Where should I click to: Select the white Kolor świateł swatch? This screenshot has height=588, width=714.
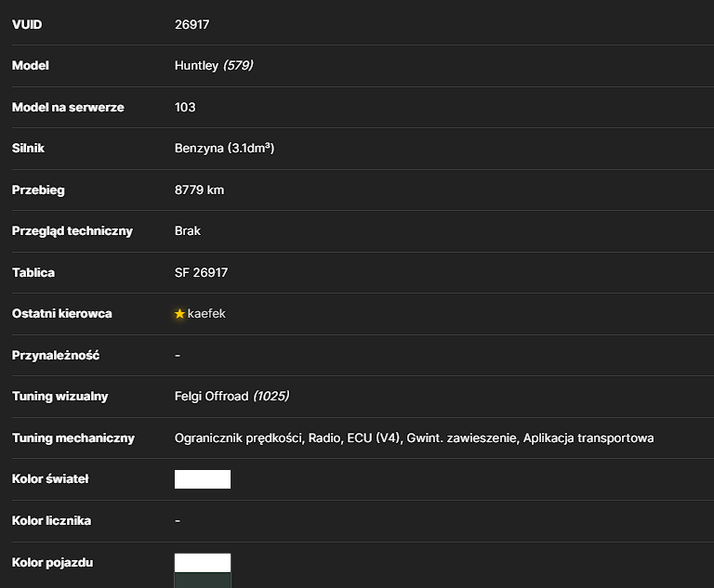click(203, 479)
